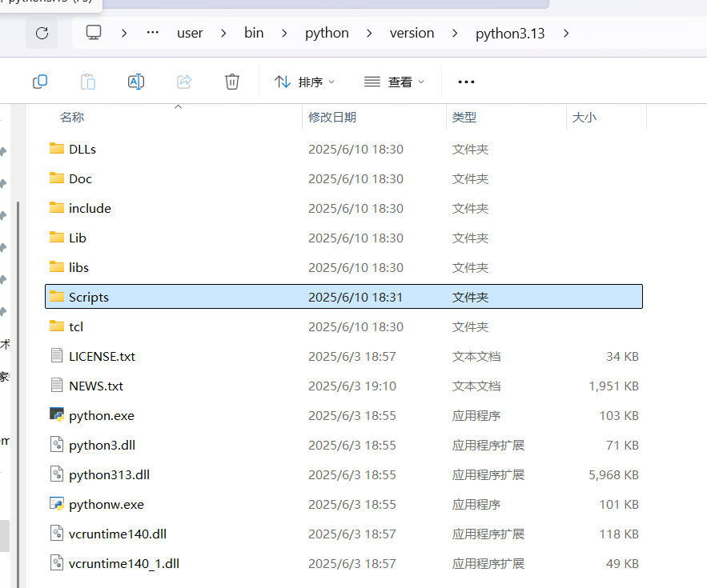The image size is (707, 588).
Task: Click python3.13 in breadcrumb path
Action: pos(510,33)
